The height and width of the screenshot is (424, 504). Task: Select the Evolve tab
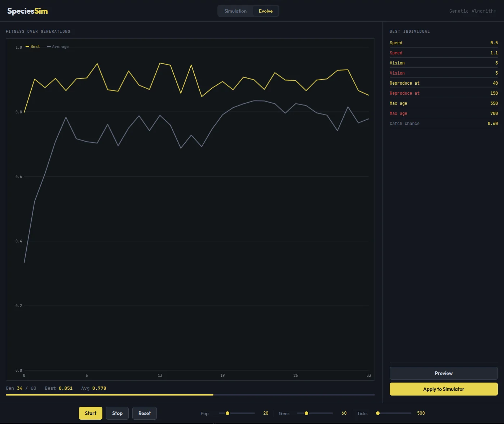tap(266, 11)
